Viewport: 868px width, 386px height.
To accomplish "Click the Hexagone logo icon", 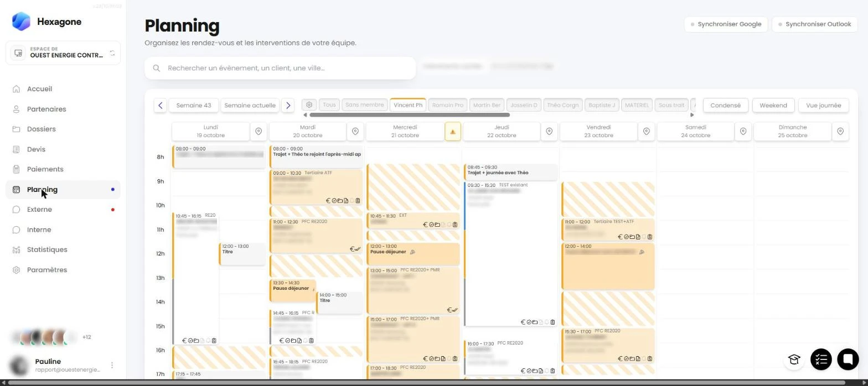I will pos(21,22).
